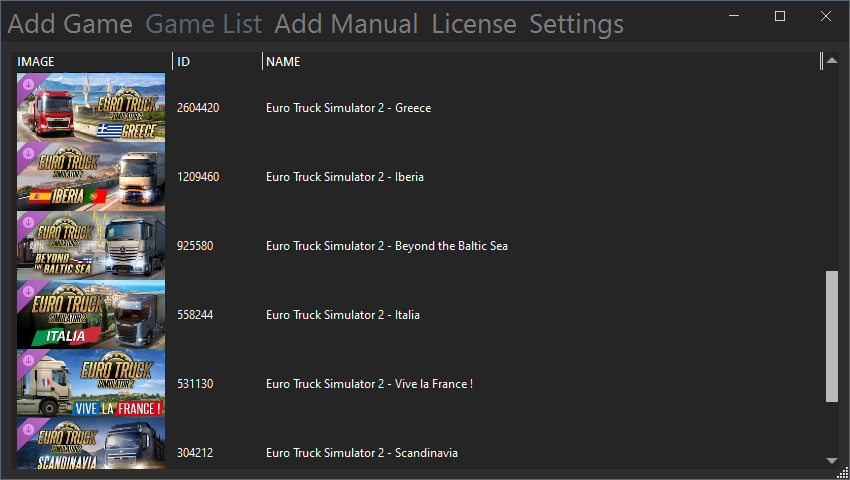Select 'Euro Truck Simulator 2 - Scandinavia'
Screen dimensions: 850x480
coord(362,452)
